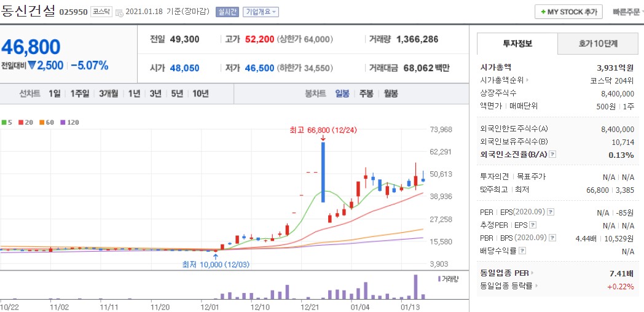Open the 빠른주문 dropdown
The height and width of the screenshot is (312, 644).
(x=628, y=12)
